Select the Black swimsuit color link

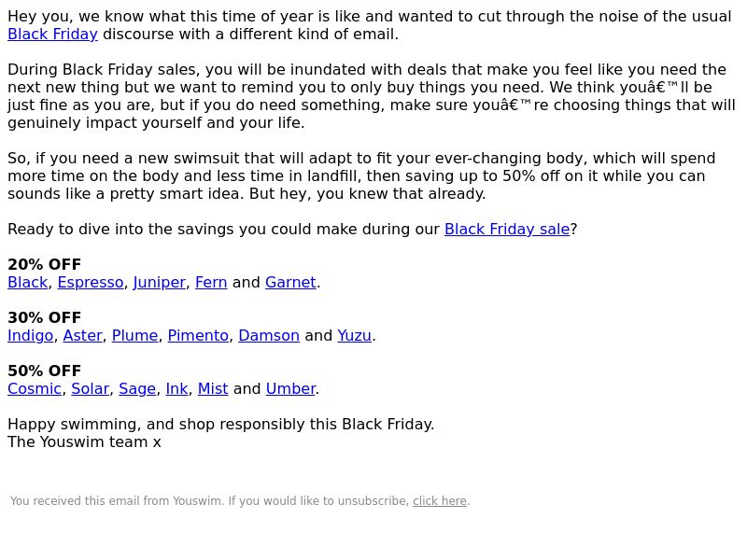point(28,283)
